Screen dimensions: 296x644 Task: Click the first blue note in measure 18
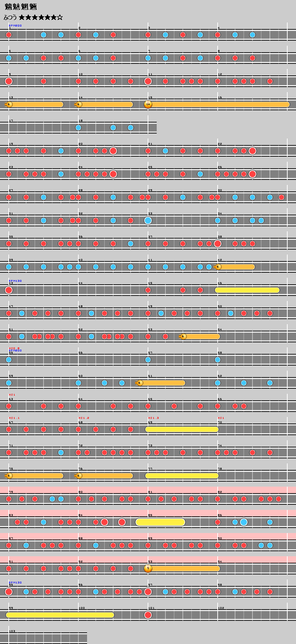click(x=78, y=128)
